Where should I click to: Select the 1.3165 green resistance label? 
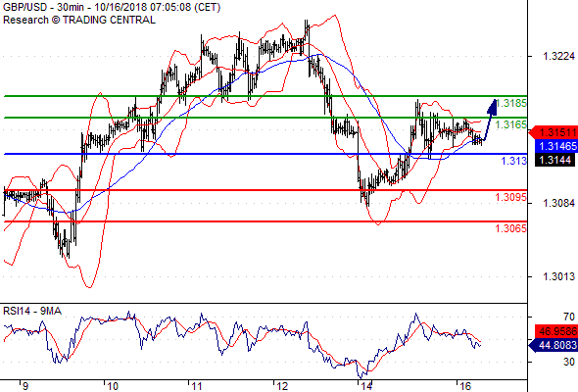coord(511,124)
